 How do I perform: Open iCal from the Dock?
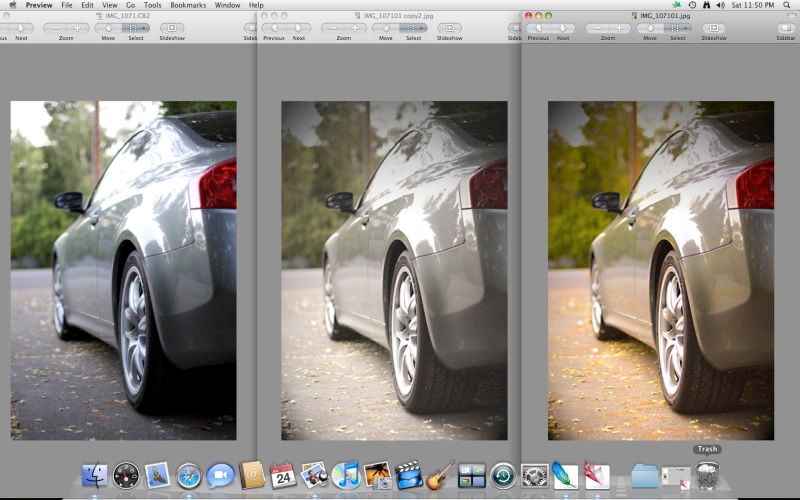point(283,476)
